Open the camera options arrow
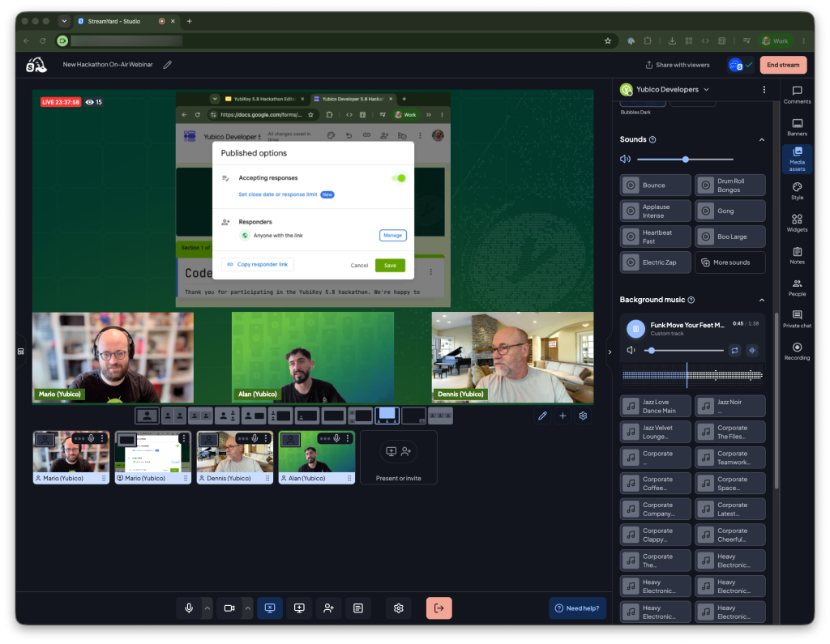 coord(248,608)
